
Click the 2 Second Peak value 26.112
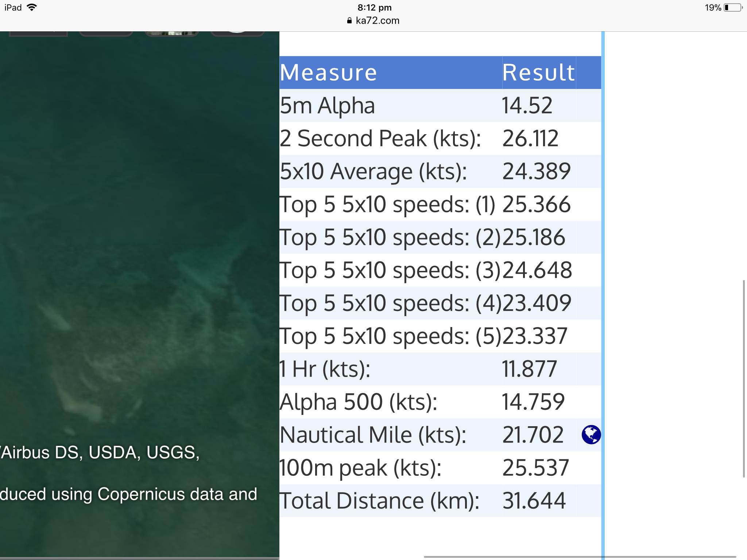530,139
